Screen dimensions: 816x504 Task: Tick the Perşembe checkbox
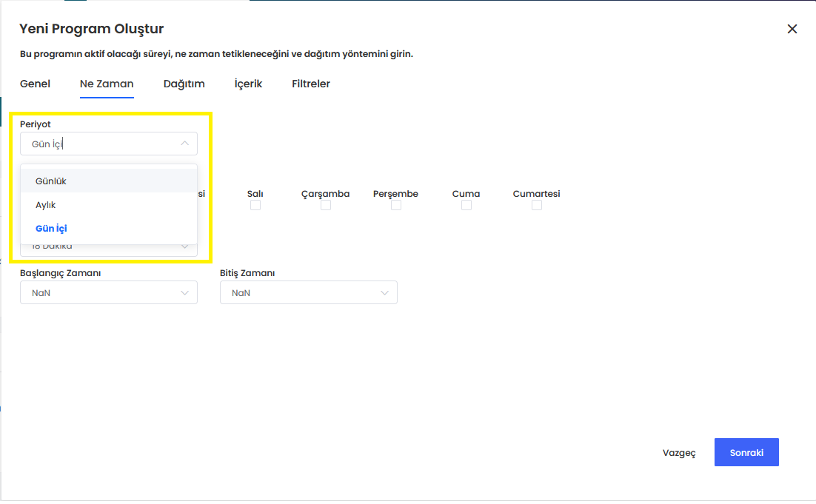pyautogui.click(x=396, y=206)
